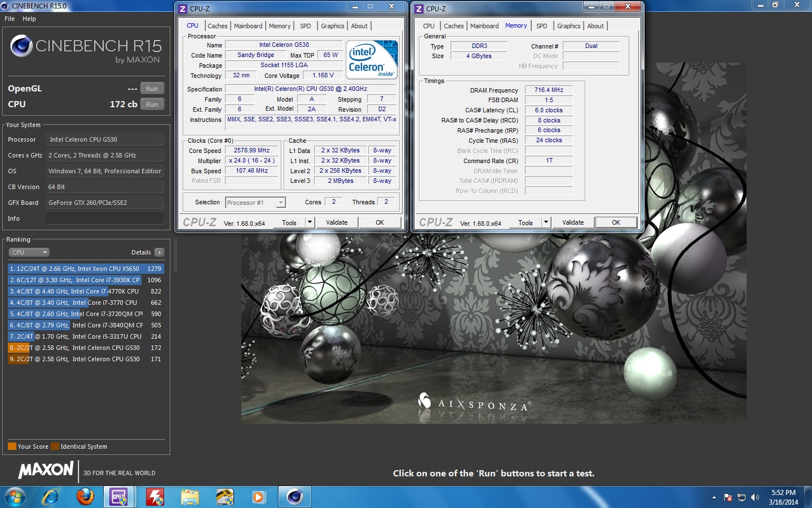Open Caches tab in right CPU-Z window
This screenshot has height=508, width=812.
click(453, 26)
